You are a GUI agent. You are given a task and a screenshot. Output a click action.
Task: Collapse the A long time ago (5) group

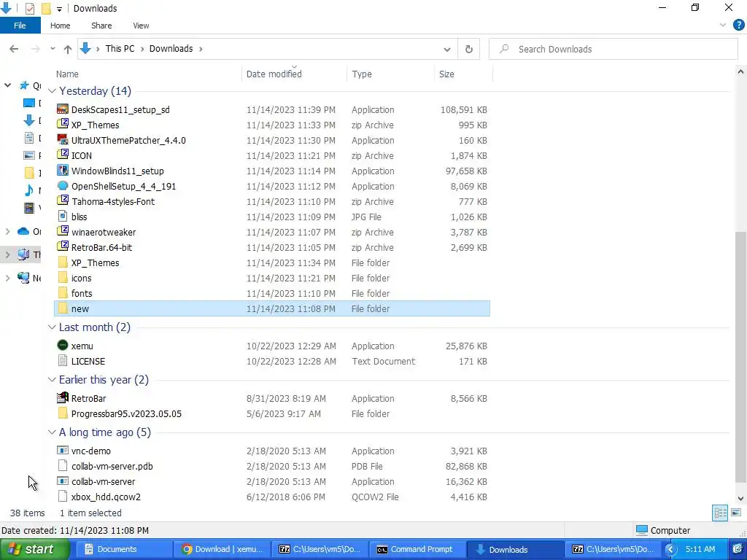[x=52, y=432]
